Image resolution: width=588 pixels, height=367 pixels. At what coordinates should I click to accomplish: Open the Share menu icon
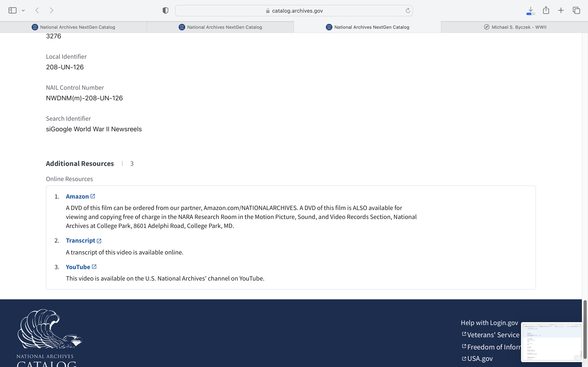coord(546,10)
